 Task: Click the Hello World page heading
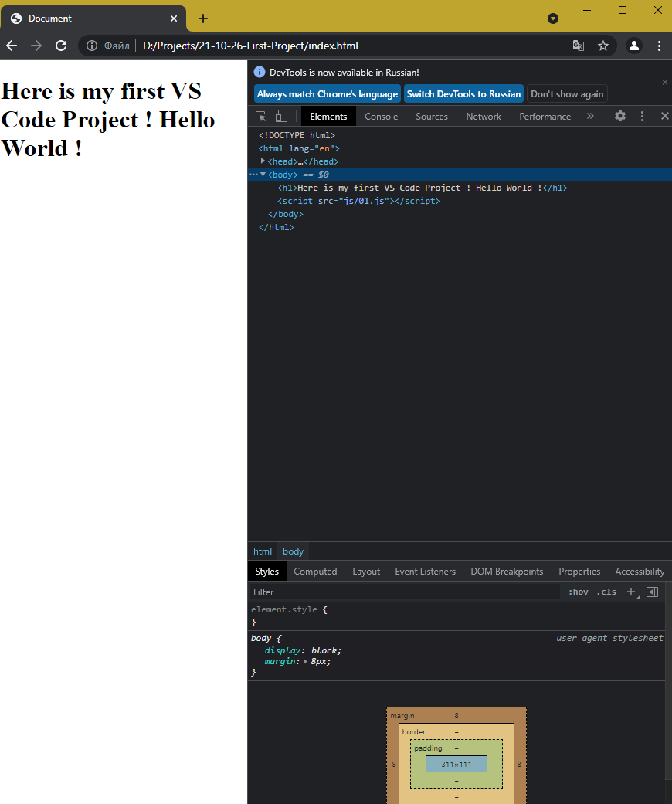point(107,120)
